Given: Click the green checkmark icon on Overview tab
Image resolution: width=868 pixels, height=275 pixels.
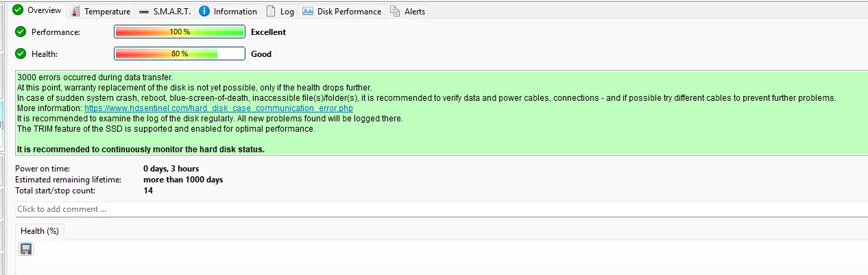Looking at the screenshot, I should click(18, 10).
